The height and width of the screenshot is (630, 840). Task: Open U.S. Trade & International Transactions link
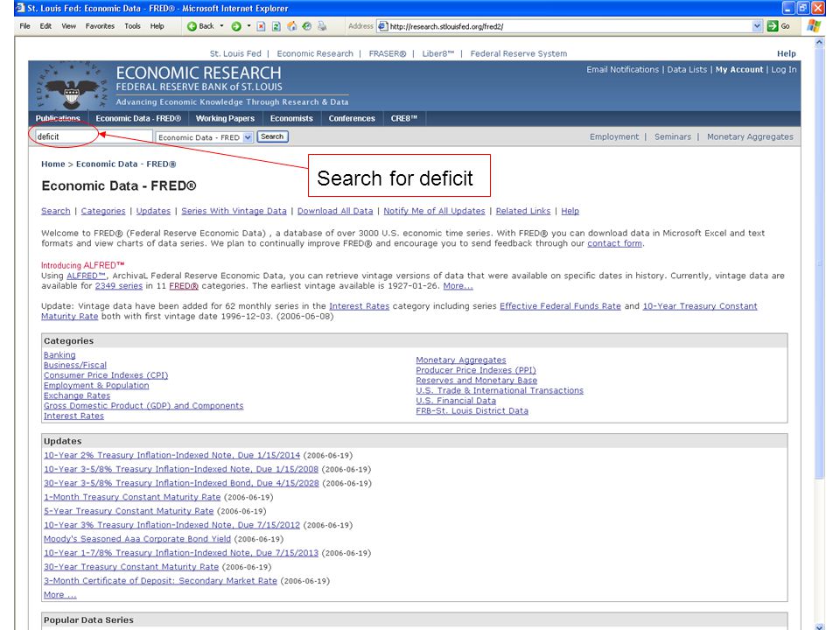(500, 390)
